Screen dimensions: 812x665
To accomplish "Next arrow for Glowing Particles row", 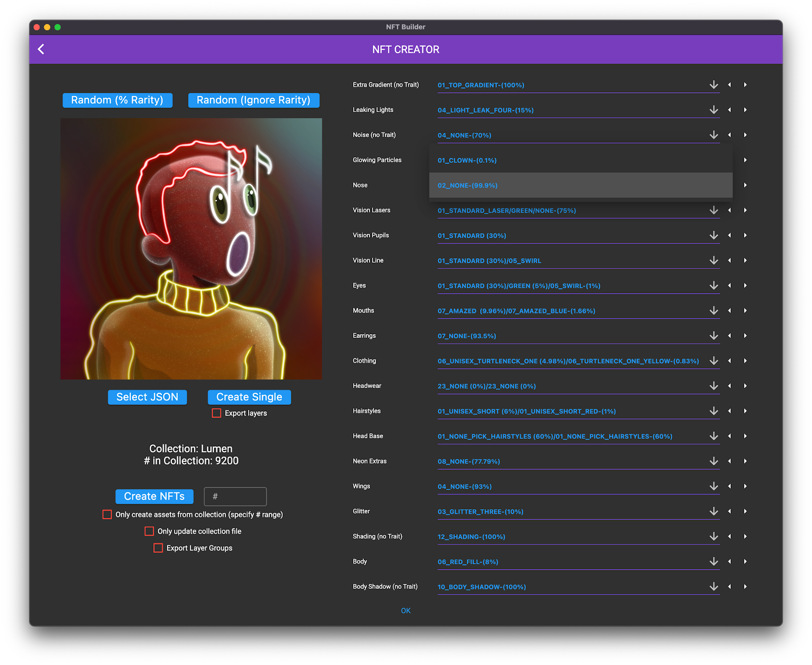I will coord(745,160).
